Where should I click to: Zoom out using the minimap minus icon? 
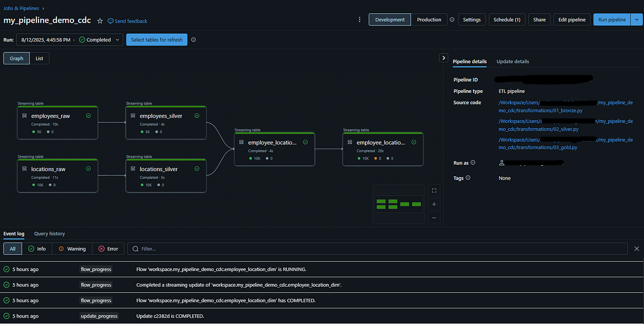click(434, 218)
